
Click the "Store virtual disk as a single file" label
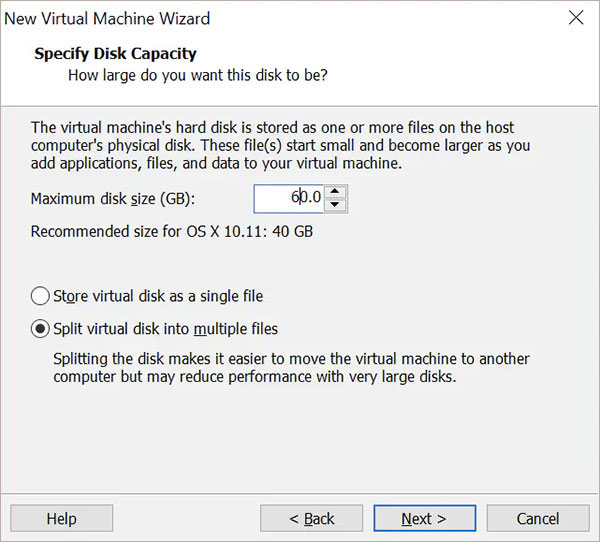tap(158, 296)
